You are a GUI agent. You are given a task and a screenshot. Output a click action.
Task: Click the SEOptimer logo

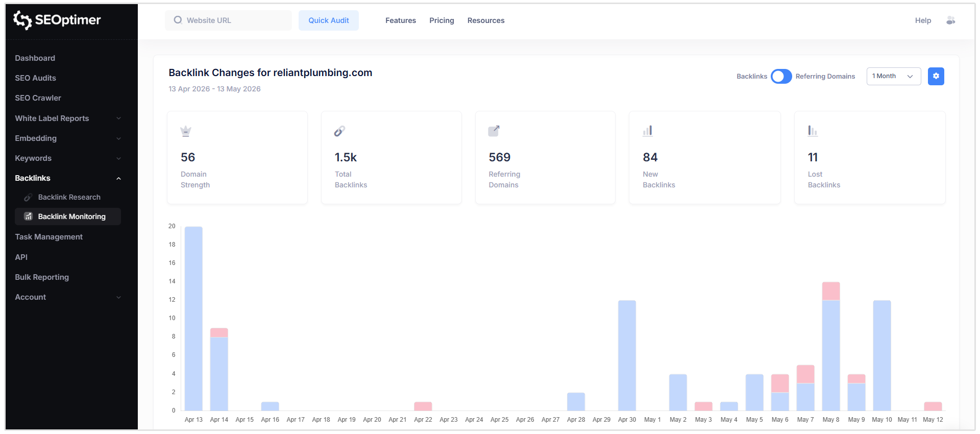(57, 20)
